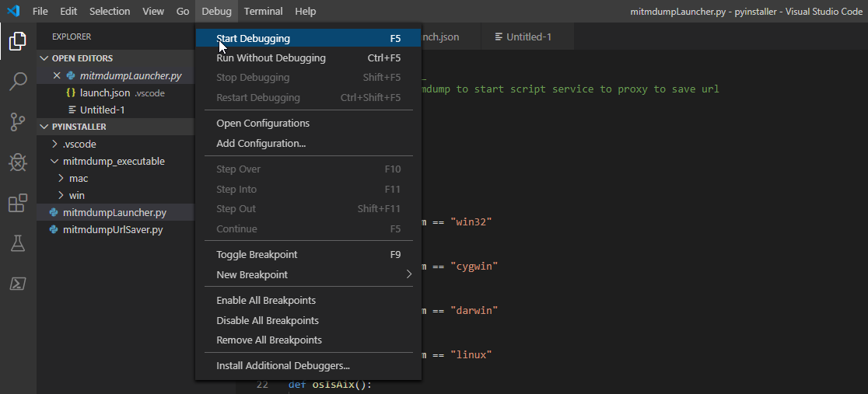
Task: Open the Terminal menu
Action: tap(263, 11)
